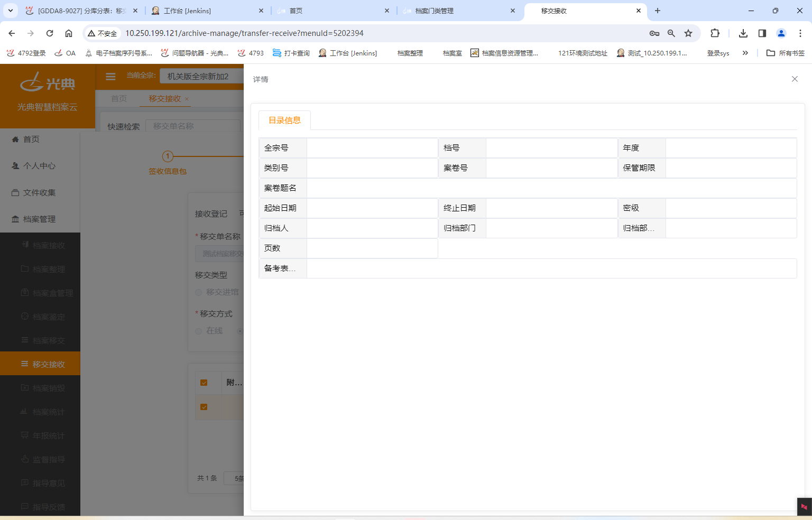Toggle the browser side panel icon
Screen dimensions: 812x520
762,33
